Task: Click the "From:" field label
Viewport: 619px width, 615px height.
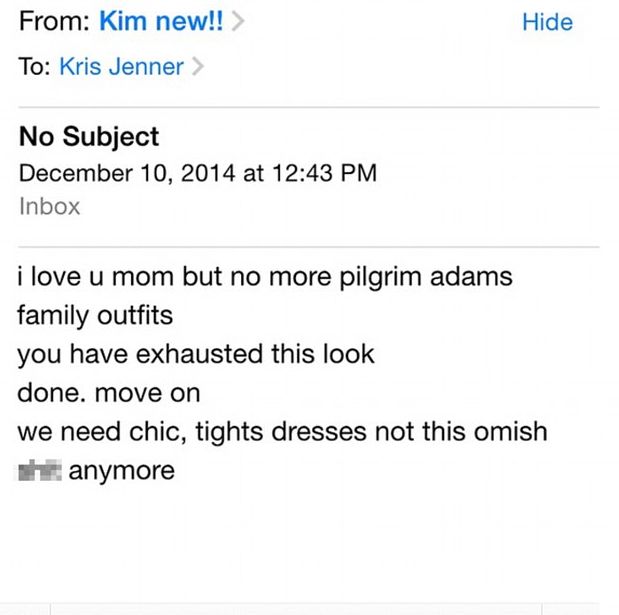Action: (x=53, y=22)
